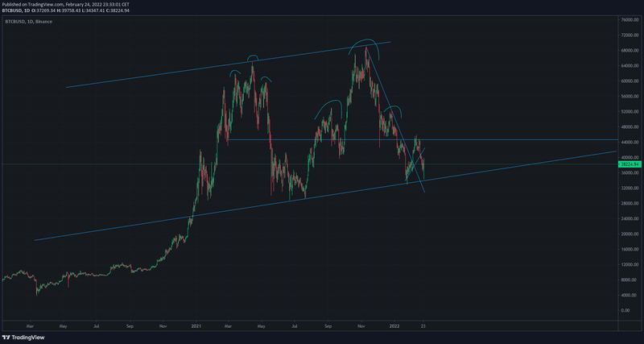Select the steep descending trendline from November peak
The image size is (644, 344).
coord(396,120)
